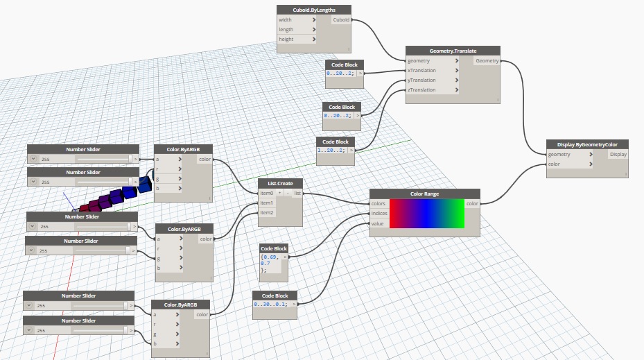Expand the topmost Number Slider settings chevron

[x=33, y=159]
